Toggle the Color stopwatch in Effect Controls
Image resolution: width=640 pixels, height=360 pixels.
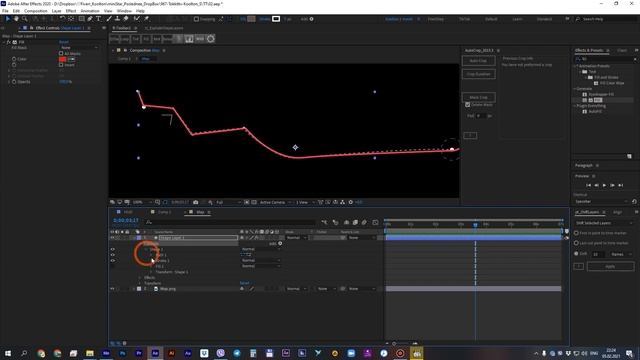pos(14,59)
